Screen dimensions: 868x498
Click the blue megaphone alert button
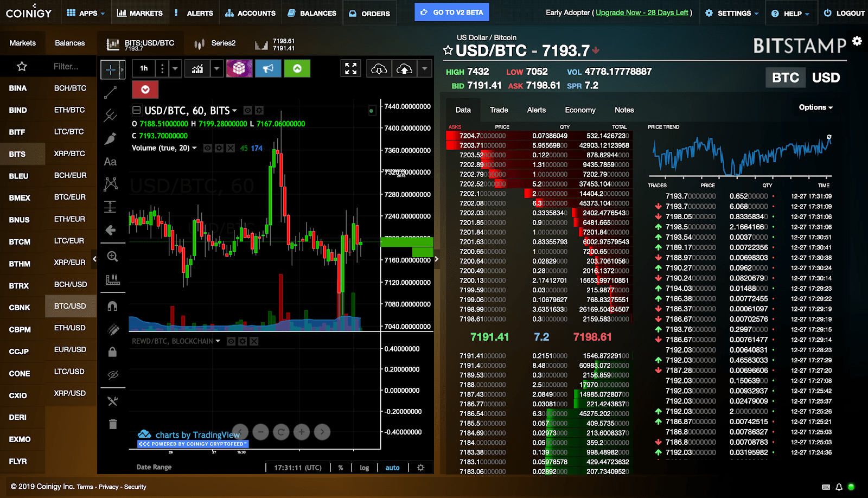(x=268, y=68)
